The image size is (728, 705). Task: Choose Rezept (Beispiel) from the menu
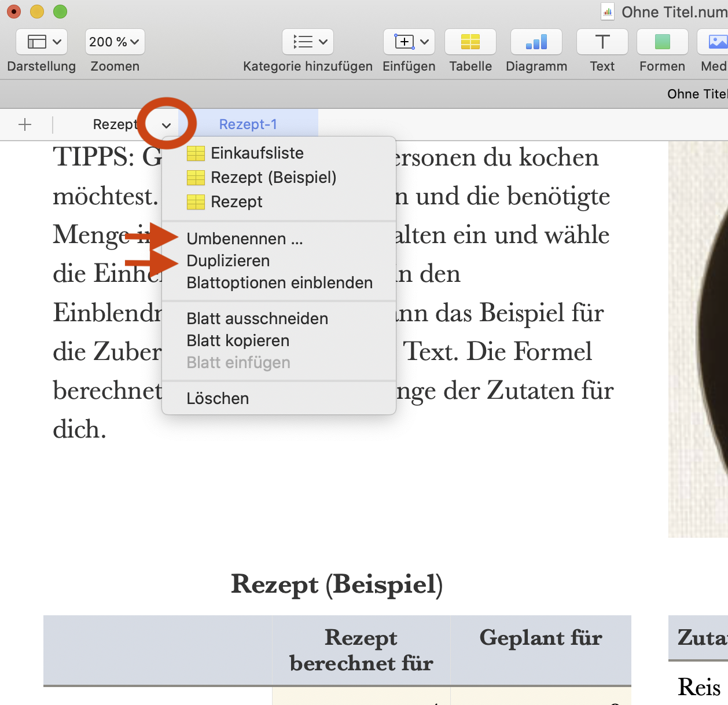(273, 178)
